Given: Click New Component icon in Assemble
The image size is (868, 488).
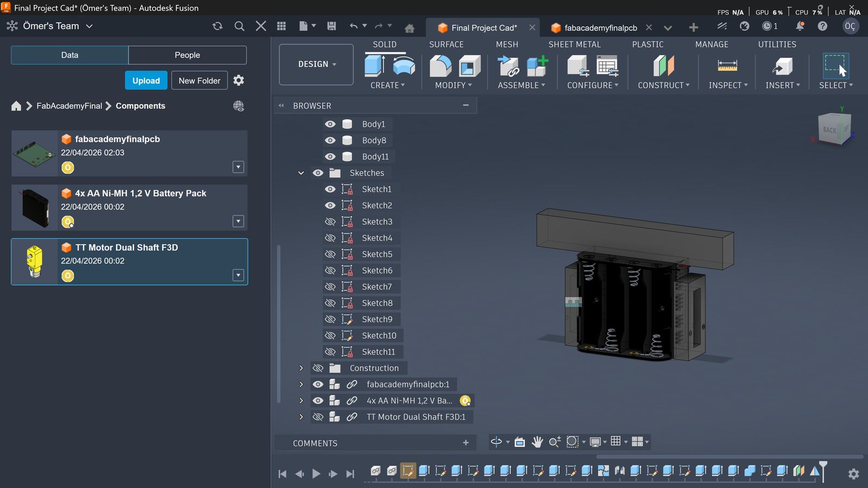Looking at the screenshot, I should [x=537, y=66].
